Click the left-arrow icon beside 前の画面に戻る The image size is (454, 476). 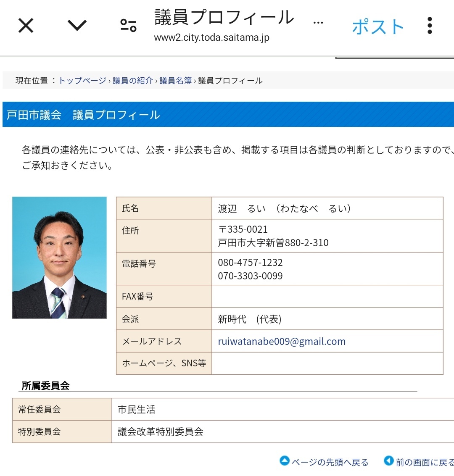pos(388,461)
